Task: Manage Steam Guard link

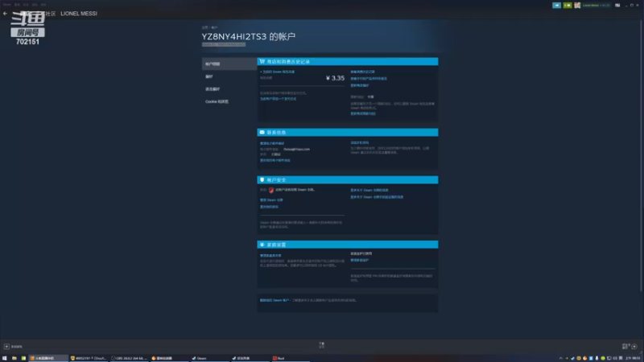Action: click(271, 200)
